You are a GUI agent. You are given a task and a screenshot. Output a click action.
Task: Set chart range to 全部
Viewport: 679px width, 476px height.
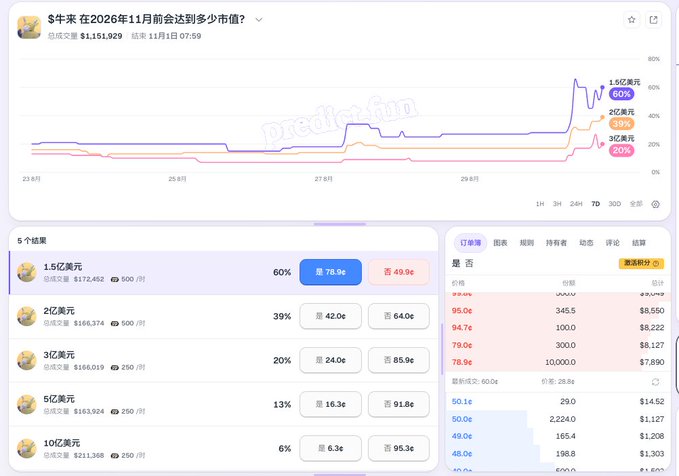coord(636,204)
